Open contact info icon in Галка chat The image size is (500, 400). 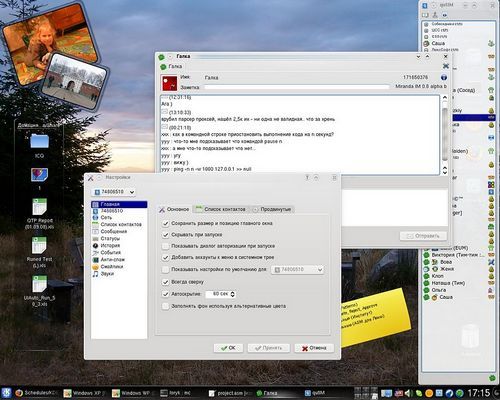(x=444, y=77)
